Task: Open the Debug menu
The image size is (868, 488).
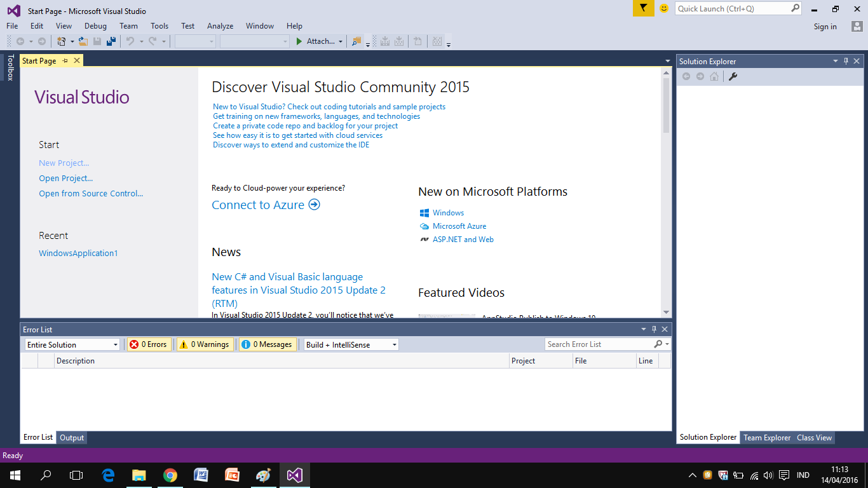Action: 95,26
